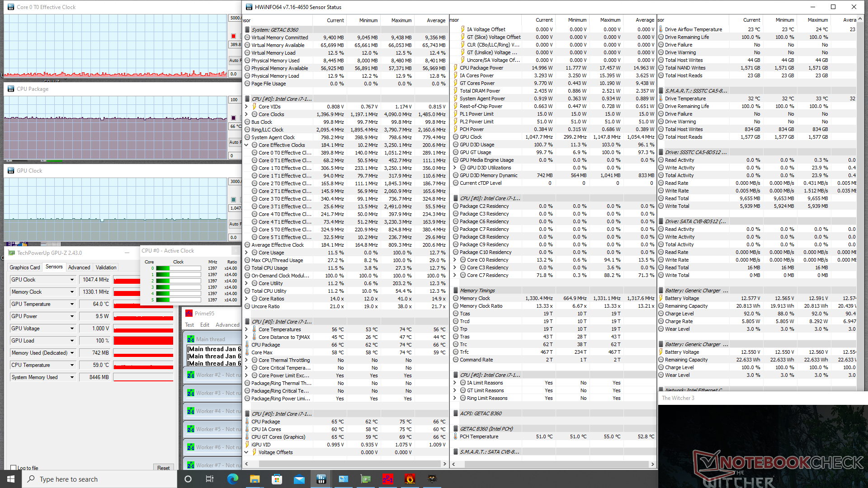Open Microsoft Store from the taskbar
The width and height of the screenshot is (868, 488).
point(277,479)
